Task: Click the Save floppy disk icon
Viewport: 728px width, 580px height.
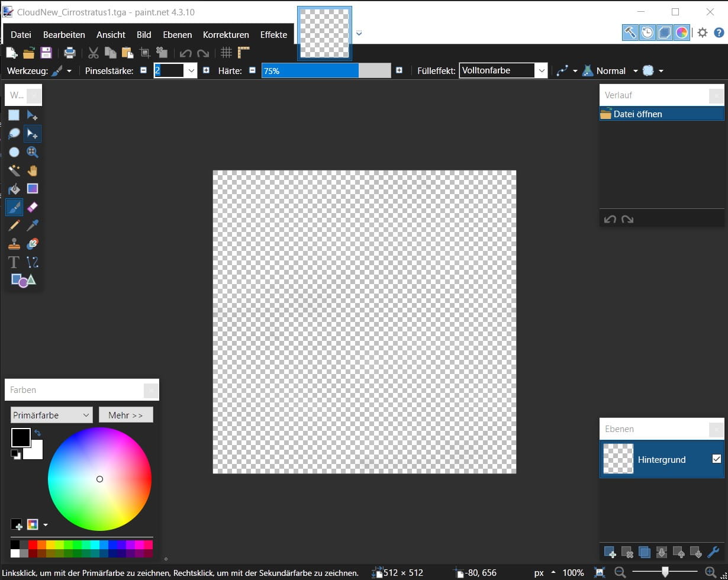Action: pyautogui.click(x=46, y=53)
